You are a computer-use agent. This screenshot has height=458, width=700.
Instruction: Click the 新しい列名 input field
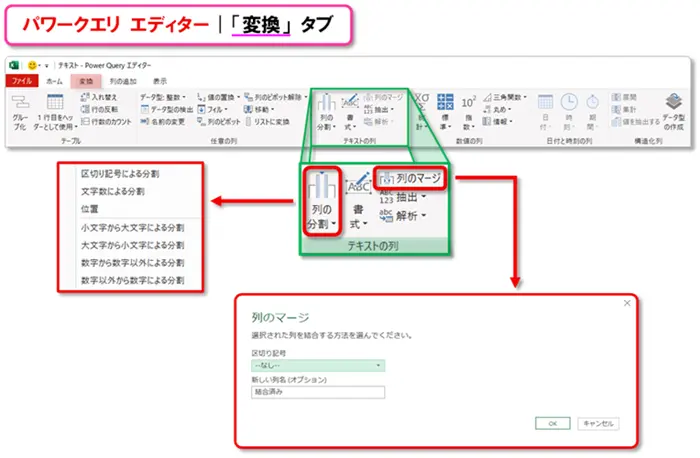(318, 392)
